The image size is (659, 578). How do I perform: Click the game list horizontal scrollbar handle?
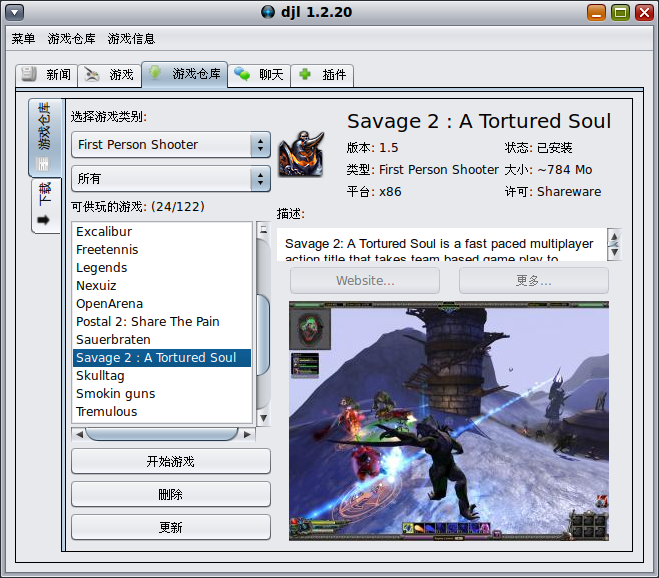[162, 435]
